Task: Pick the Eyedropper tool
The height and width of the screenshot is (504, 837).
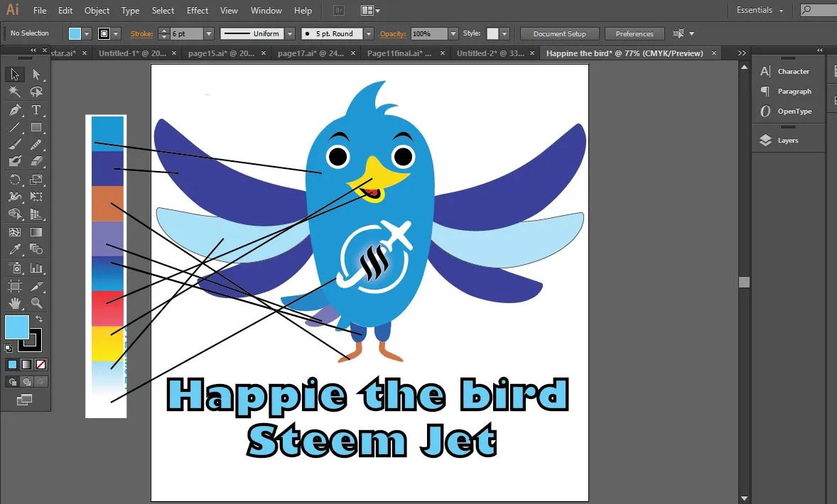Action: (15, 250)
